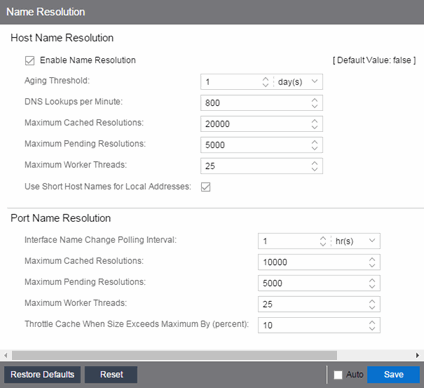Decrease Port Maximum Pending Resolutions spinner

[x=372, y=286]
